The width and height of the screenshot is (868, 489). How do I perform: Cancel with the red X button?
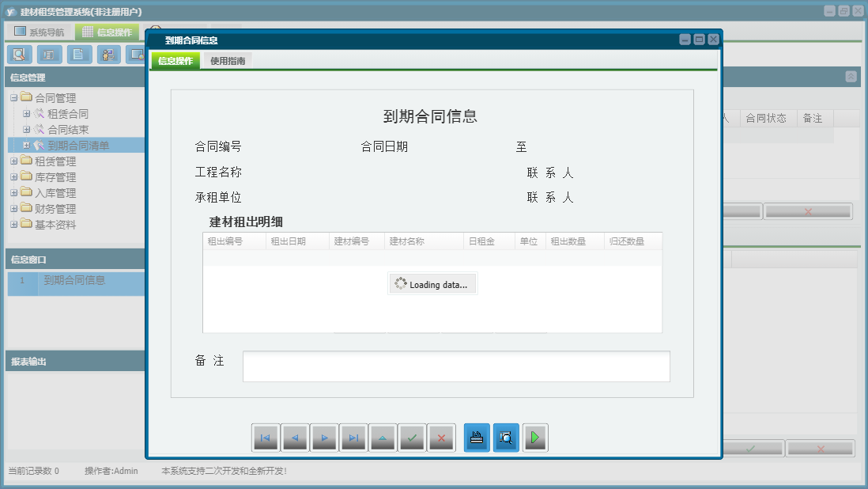[441, 437]
